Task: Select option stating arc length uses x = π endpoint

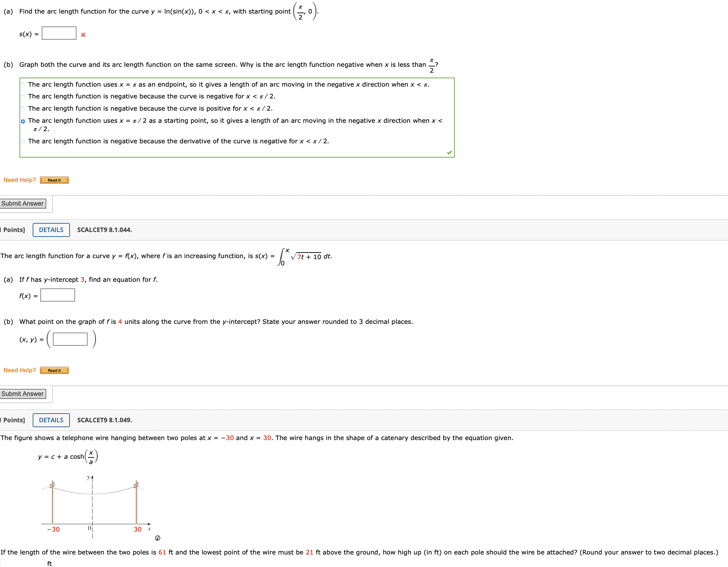Action: (22, 85)
